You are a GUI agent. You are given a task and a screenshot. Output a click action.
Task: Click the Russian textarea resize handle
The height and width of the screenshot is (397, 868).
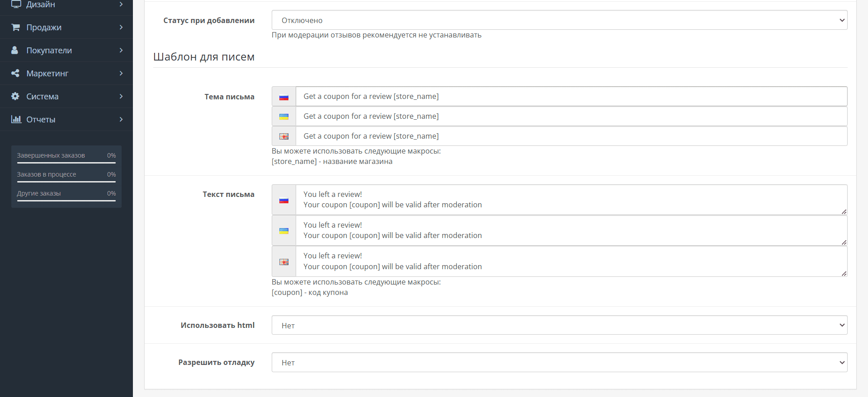(x=844, y=212)
